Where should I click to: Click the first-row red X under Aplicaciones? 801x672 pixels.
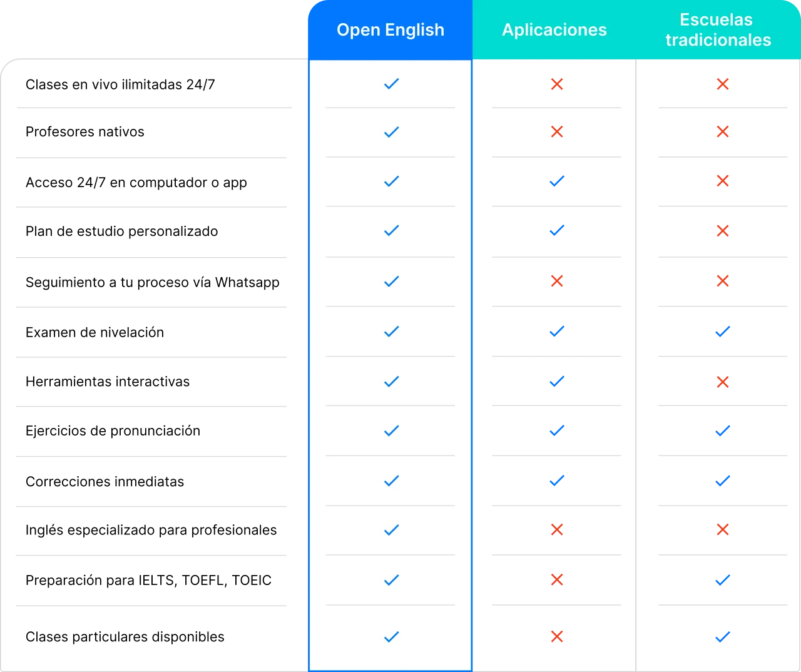point(557,83)
